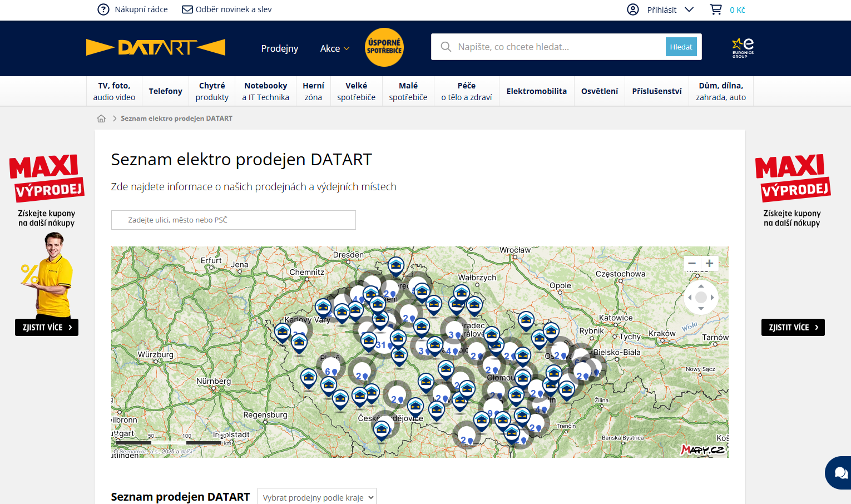This screenshot has height=504, width=851.
Task: Open Odběr novinek a slev link
Action: tap(234, 9)
